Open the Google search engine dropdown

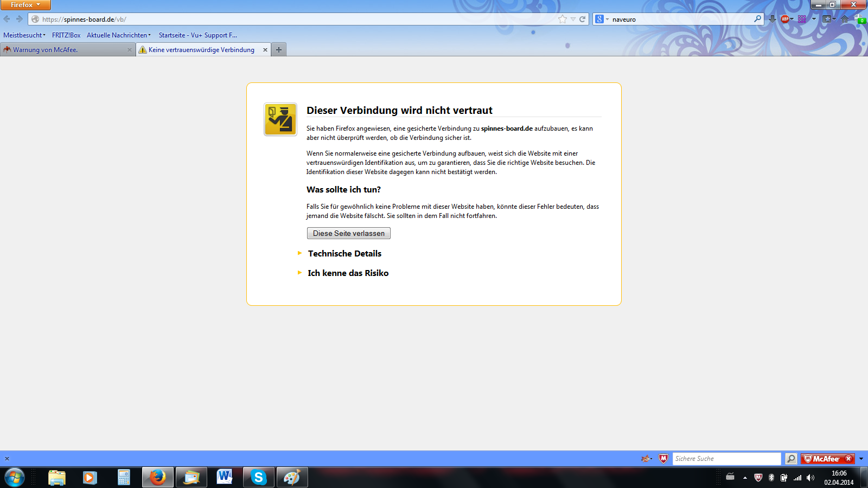(x=602, y=19)
